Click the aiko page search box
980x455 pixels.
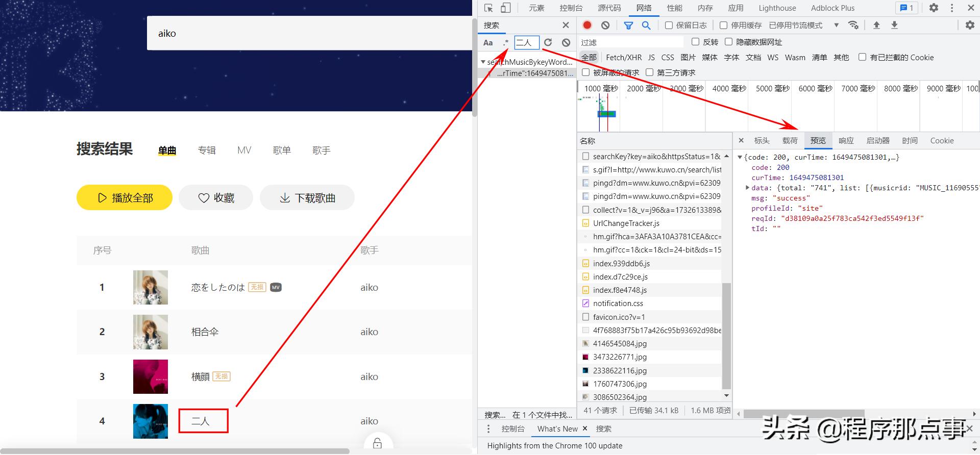pos(309,33)
